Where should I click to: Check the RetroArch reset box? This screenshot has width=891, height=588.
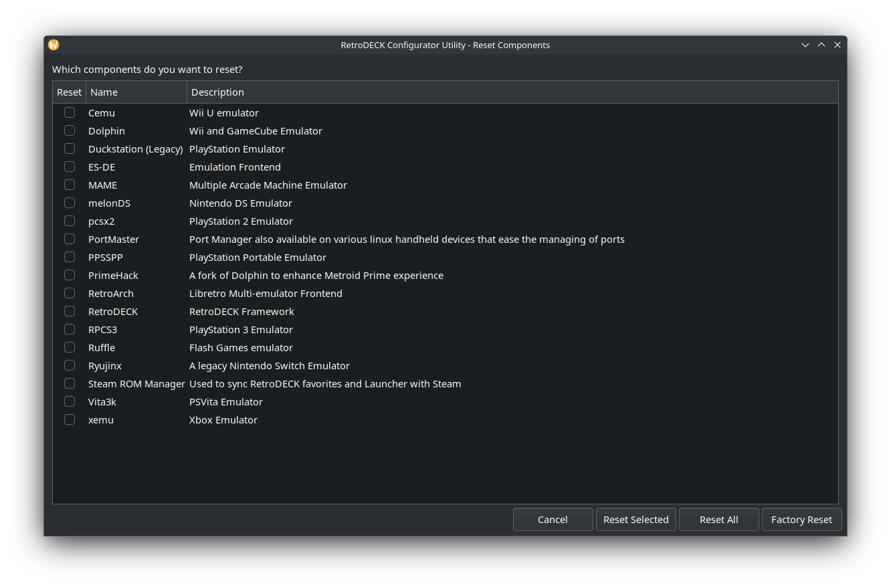pyautogui.click(x=70, y=293)
